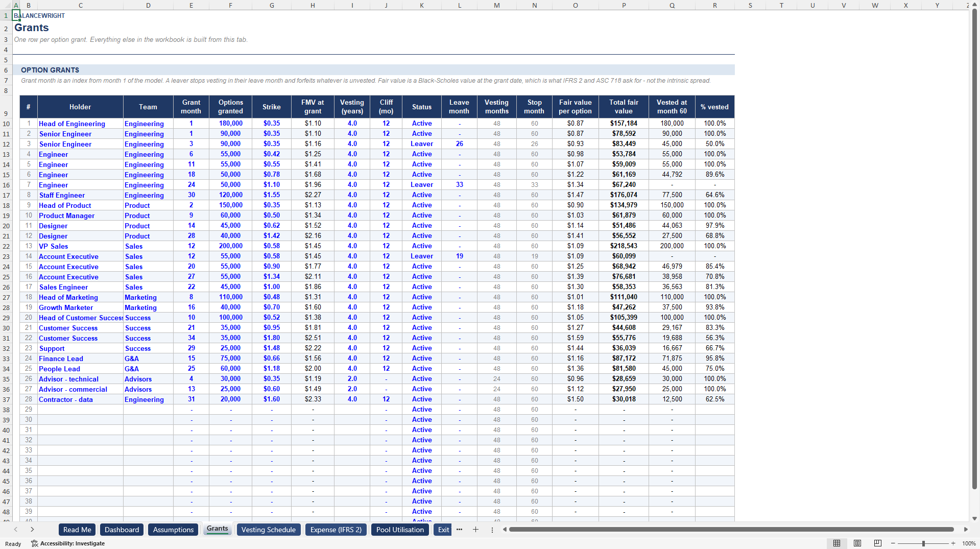Open tab bar options vertical dots
The height and width of the screenshot is (549, 980).
point(492,530)
